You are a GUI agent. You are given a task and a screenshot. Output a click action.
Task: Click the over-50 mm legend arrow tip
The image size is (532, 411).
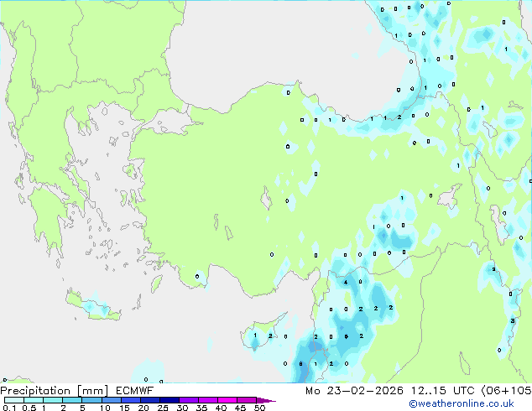click(266, 400)
